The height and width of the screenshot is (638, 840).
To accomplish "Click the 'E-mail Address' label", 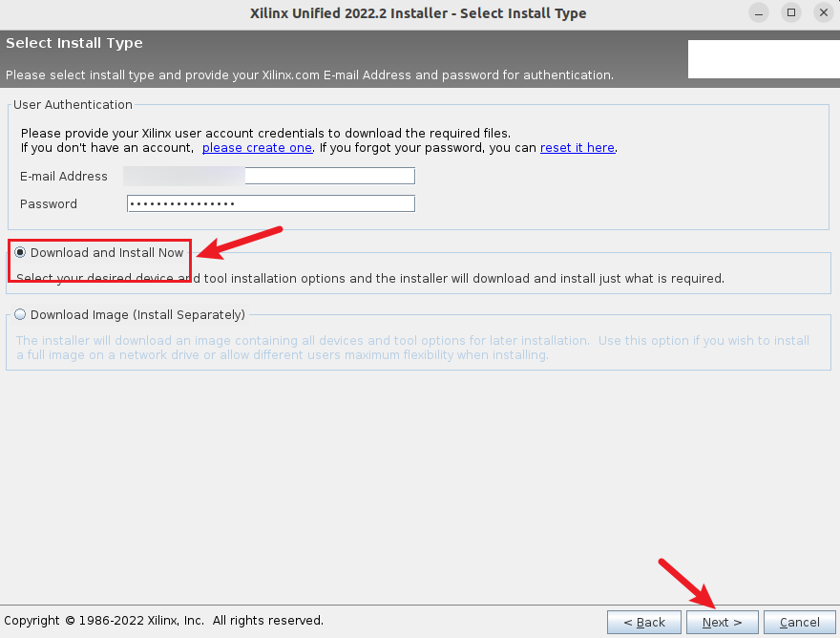I will point(64,176).
